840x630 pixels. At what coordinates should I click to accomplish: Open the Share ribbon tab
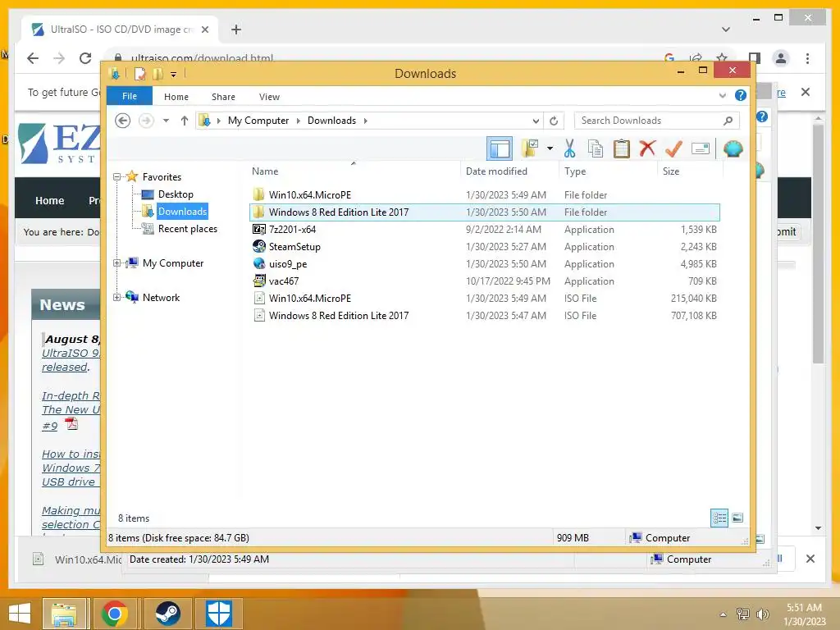pos(223,97)
